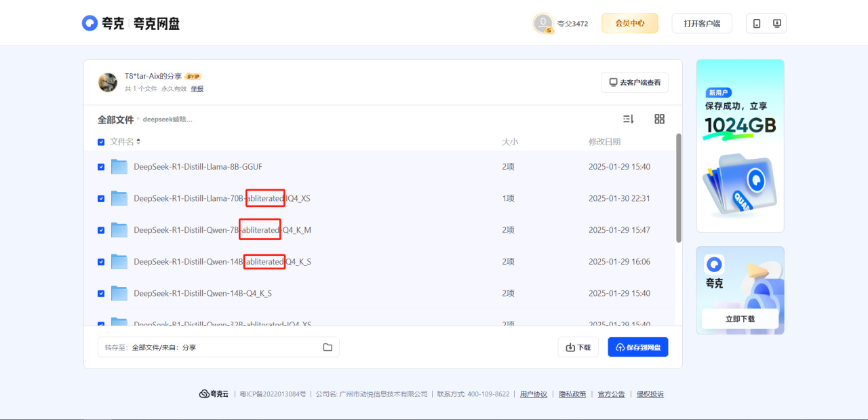This screenshot has width=868, height=420.
Task: Click the 下载 button
Action: tap(578, 347)
